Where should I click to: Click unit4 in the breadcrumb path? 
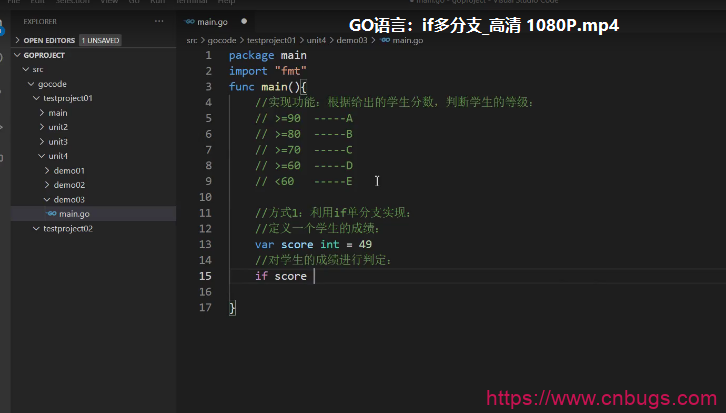314,40
